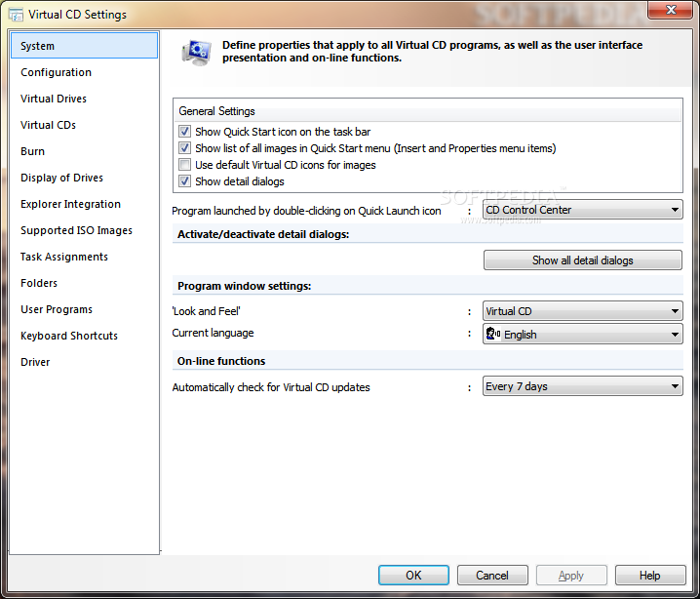The width and height of the screenshot is (700, 599).
Task: Open the Every 7 days update dropdown
Action: pyautogui.click(x=583, y=386)
